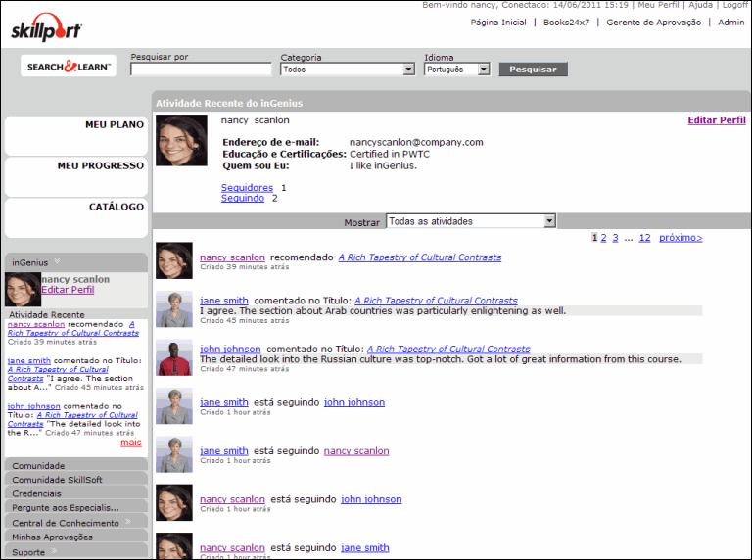Click john johnson's avatar in activity feed
The width and height of the screenshot is (752, 560).
click(174, 357)
